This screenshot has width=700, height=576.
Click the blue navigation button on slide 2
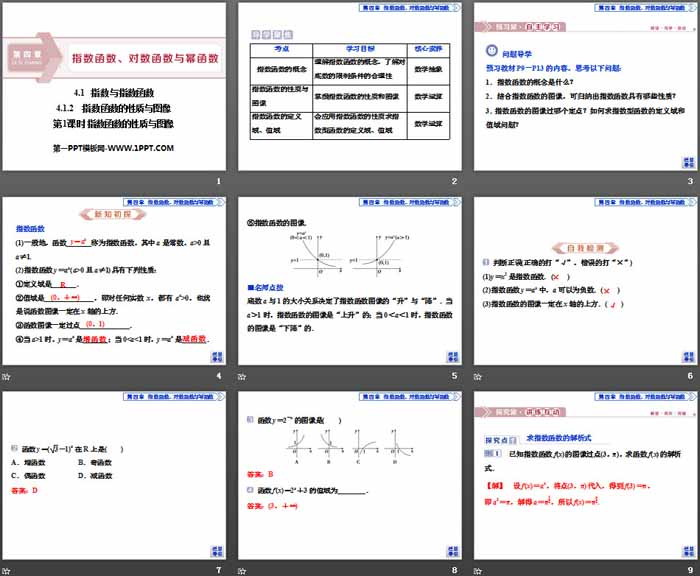pos(451,161)
